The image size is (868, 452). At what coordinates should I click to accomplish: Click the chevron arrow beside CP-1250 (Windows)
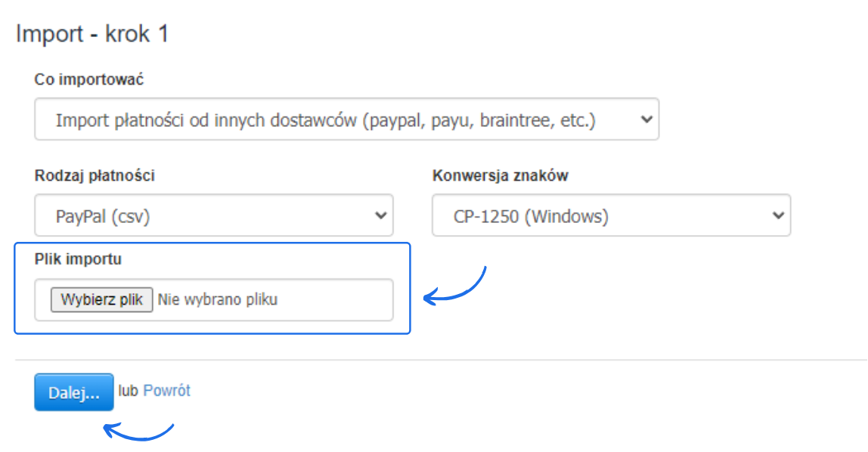(778, 216)
